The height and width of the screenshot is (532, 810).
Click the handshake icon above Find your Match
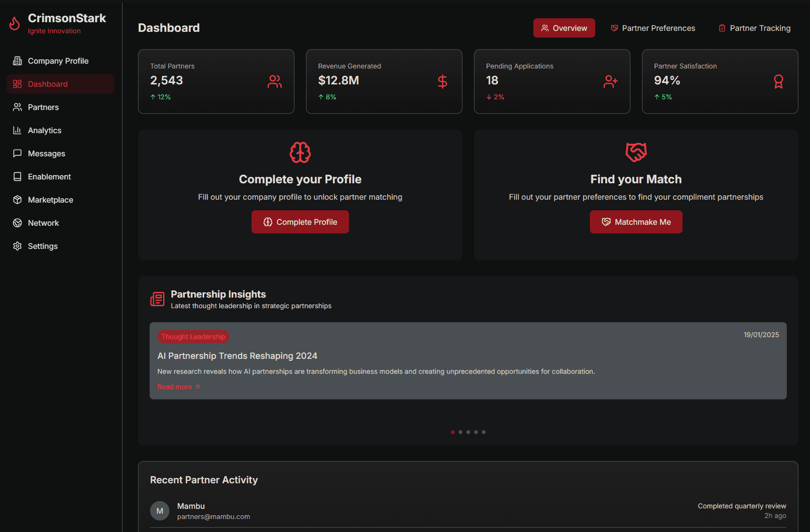pyautogui.click(x=636, y=152)
